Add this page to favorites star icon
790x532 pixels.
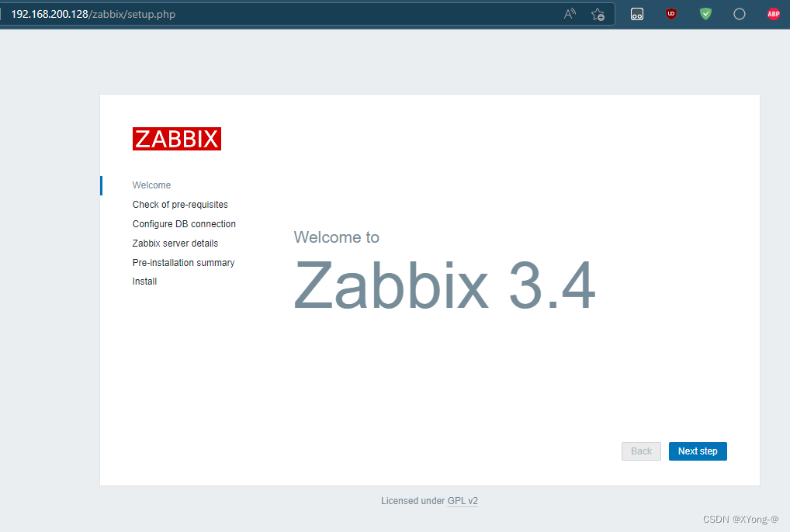[598, 14]
